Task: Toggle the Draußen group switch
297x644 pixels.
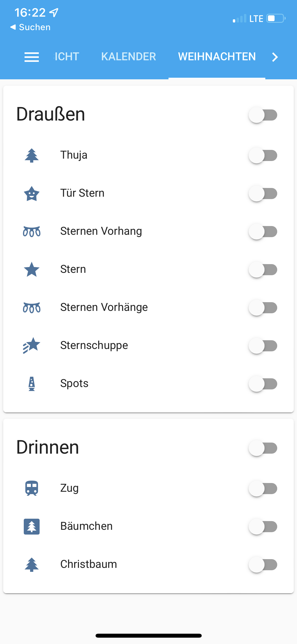Action: pos(263,115)
